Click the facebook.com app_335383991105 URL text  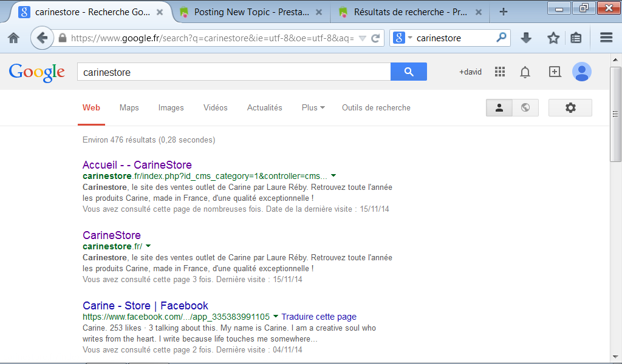click(176, 317)
